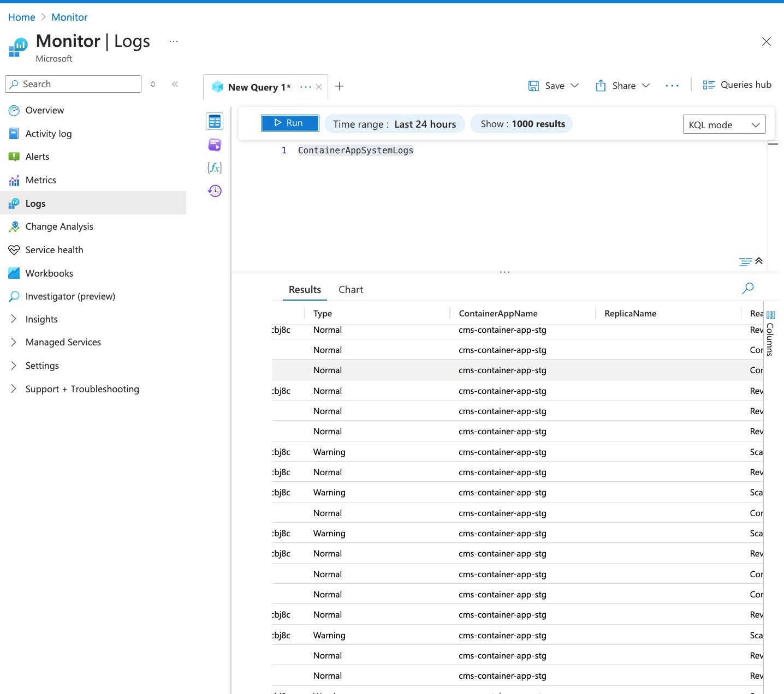Add a new query tab
The image size is (784, 694).
pyautogui.click(x=339, y=86)
